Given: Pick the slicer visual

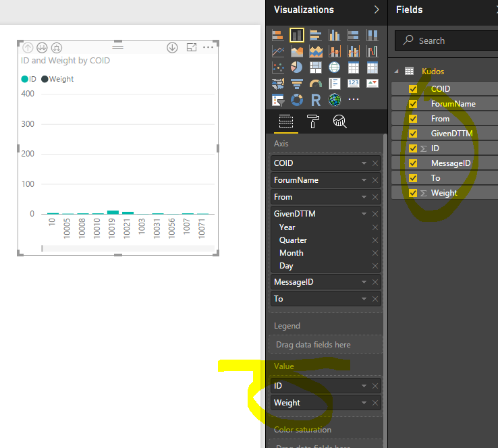Looking at the screenshot, I should pos(278,100).
